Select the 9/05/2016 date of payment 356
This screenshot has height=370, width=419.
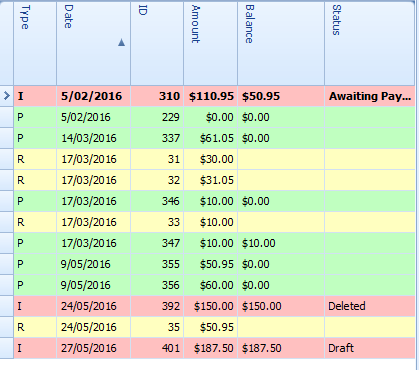[x=93, y=285]
